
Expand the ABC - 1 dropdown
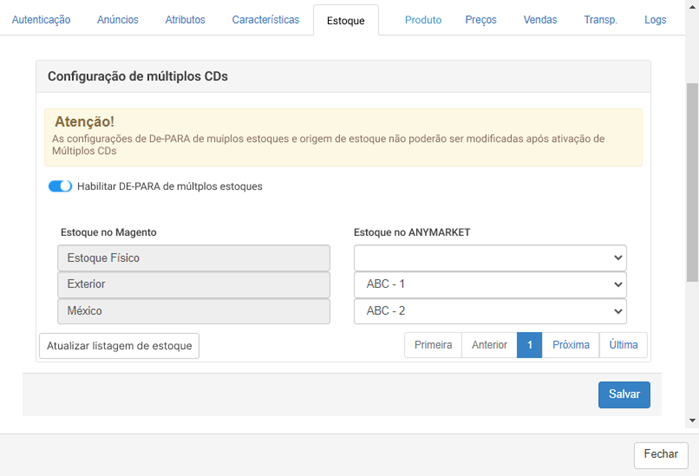490,284
